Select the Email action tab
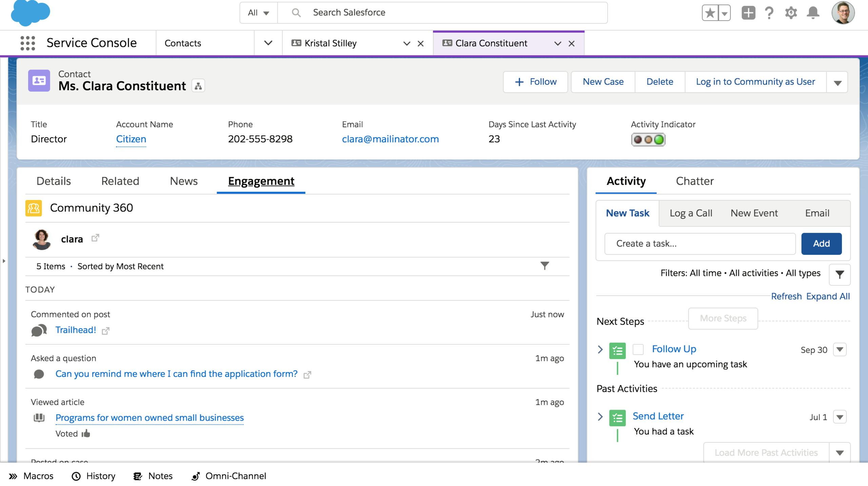868x486 pixels. (x=817, y=213)
